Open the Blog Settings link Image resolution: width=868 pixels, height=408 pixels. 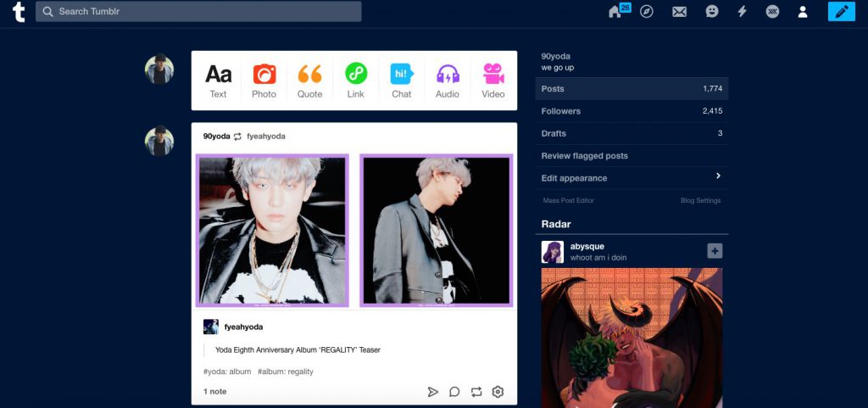[701, 200]
